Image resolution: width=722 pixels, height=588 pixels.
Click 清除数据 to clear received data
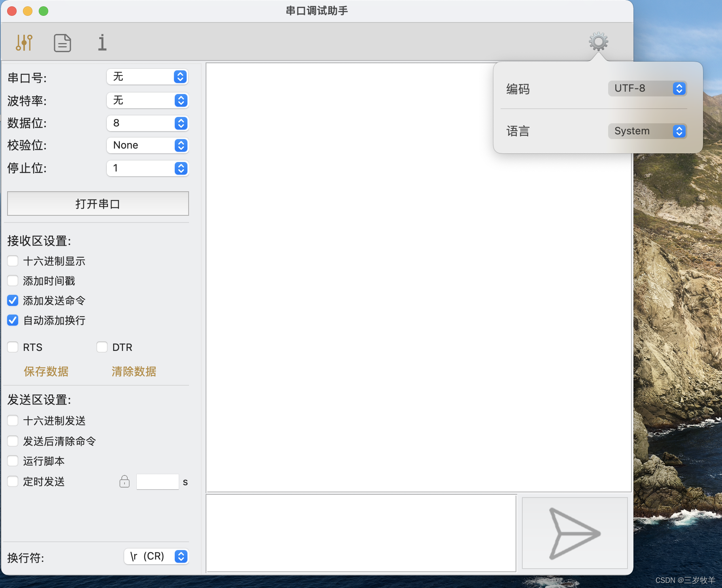pos(134,371)
